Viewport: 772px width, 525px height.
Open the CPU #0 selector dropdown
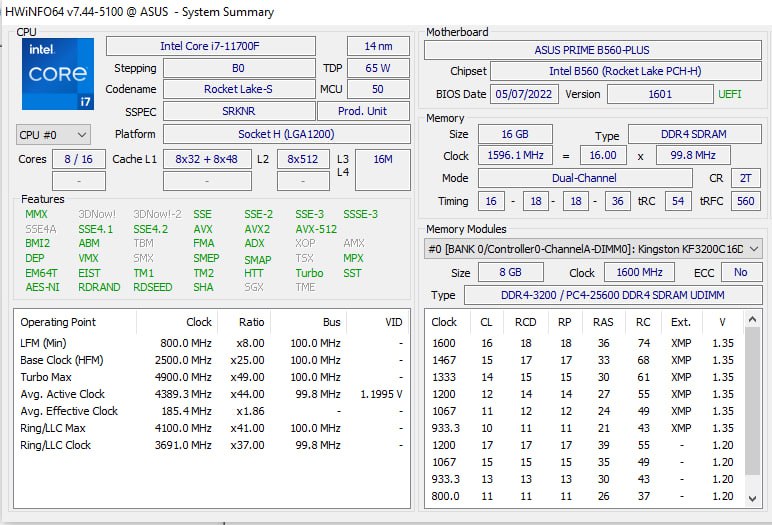click(54, 134)
